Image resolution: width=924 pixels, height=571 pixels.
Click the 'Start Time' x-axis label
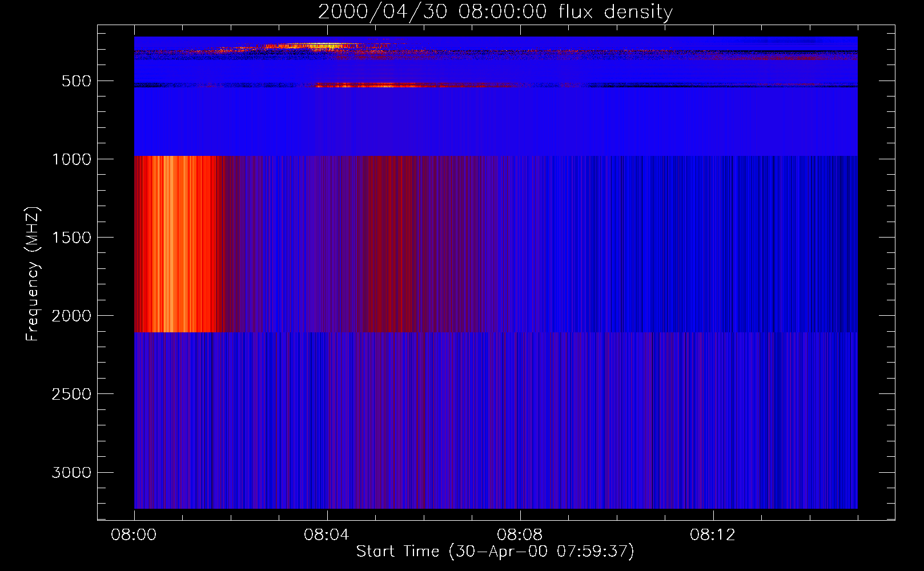495,552
